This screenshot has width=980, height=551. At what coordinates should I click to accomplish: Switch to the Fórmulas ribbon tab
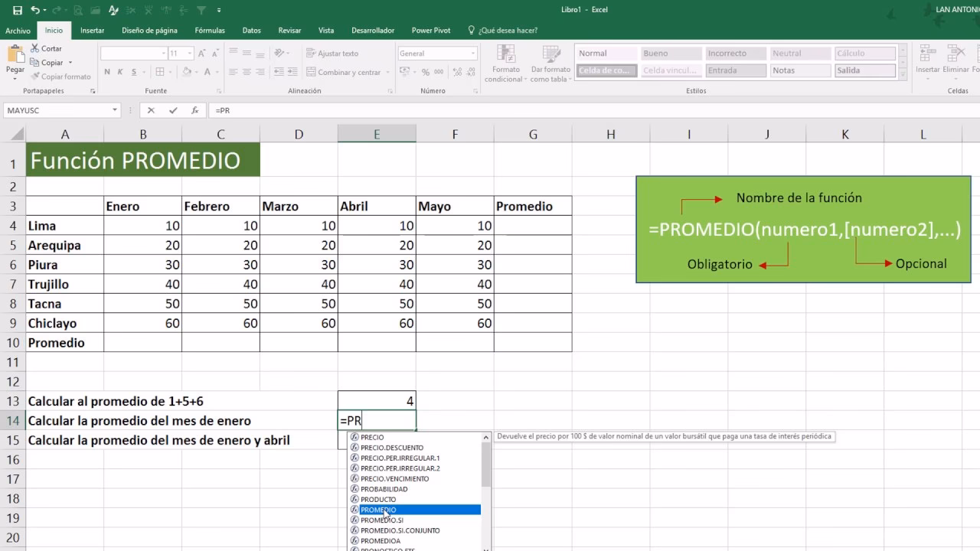(209, 30)
